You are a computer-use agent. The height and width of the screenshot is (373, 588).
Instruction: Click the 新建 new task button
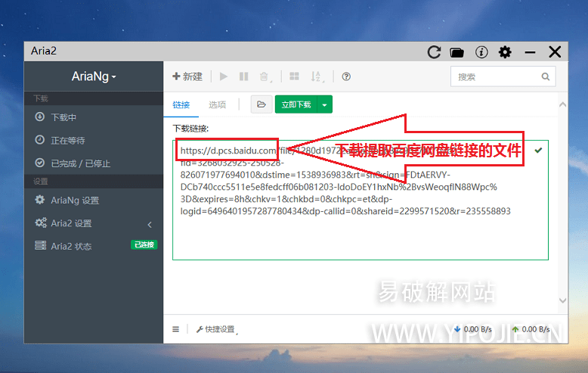point(187,76)
